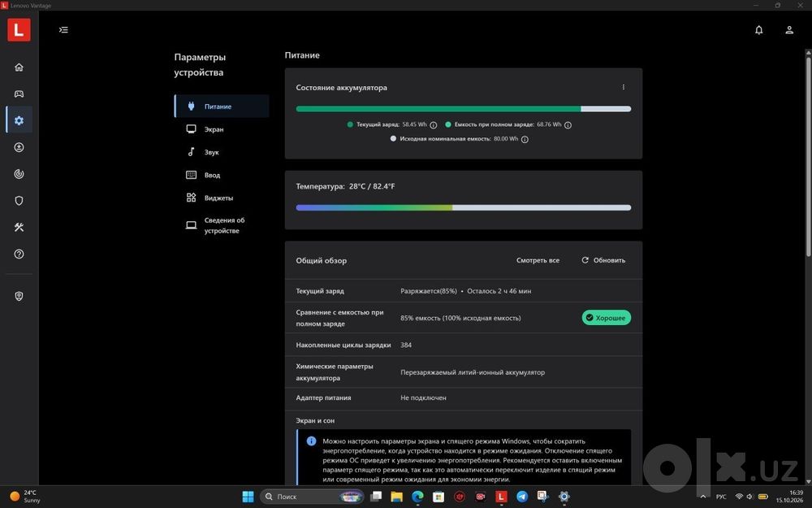Open user account profile icon
The image size is (812, 508).
coord(789,30)
